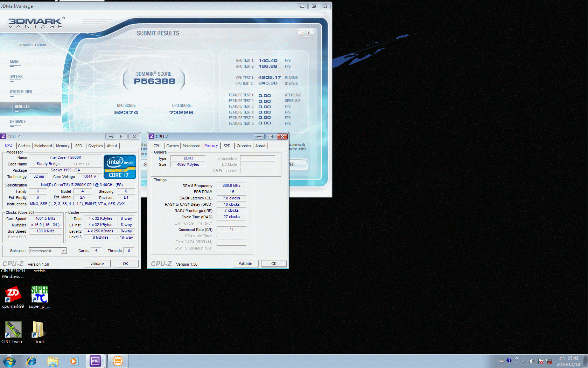The height and width of the screenshot is (368, 588).
Task: Select SPD tab in right CPU-Z window
Action: click(x=227, y=146)
